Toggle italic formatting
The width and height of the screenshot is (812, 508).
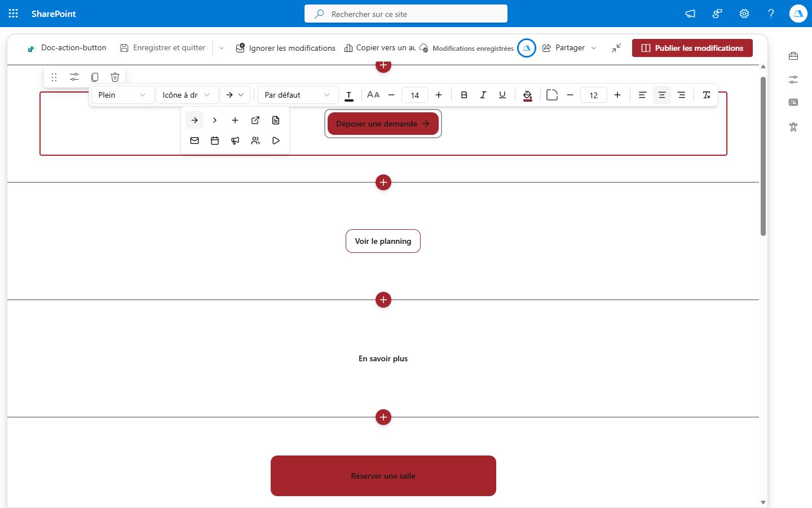[x=483, y=95]
